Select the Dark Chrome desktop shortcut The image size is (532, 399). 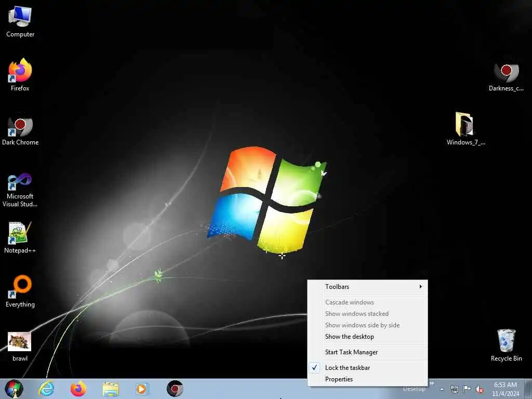tap(20, 130)
